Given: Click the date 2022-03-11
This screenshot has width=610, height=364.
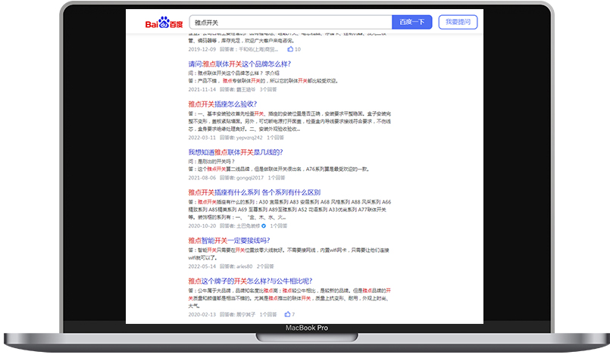Looking at the screenshot, I should click(x=202, y=138).
